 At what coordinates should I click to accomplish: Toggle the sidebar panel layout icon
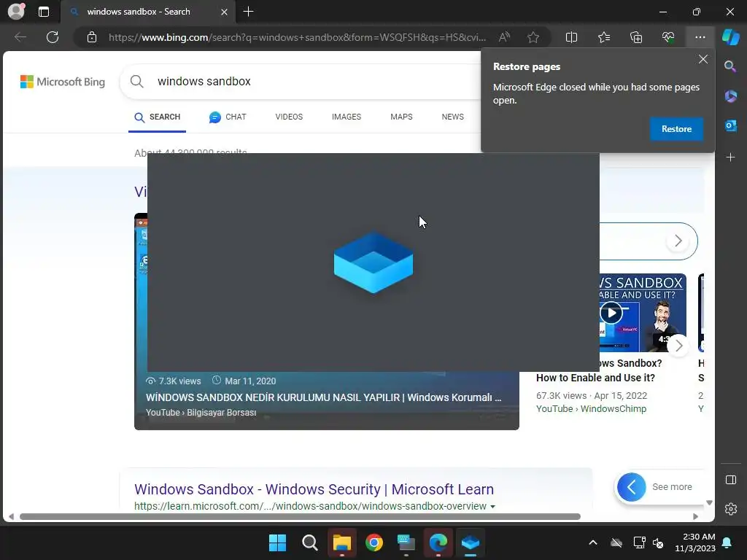730,480
